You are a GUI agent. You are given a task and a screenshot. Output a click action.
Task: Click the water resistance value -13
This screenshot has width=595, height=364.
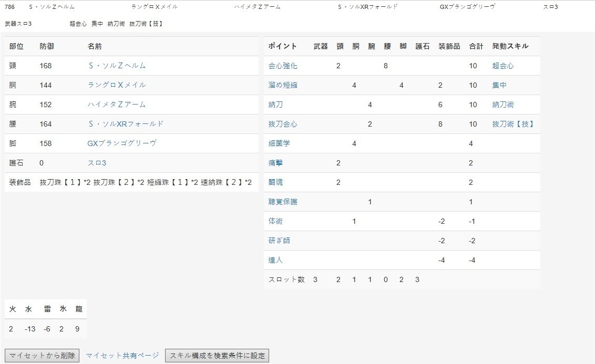click(30, 329)
